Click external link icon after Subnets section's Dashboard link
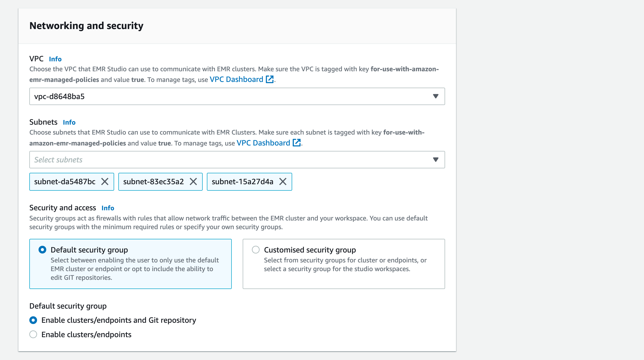Screen dimensions: 644x360 pos(296,143)
